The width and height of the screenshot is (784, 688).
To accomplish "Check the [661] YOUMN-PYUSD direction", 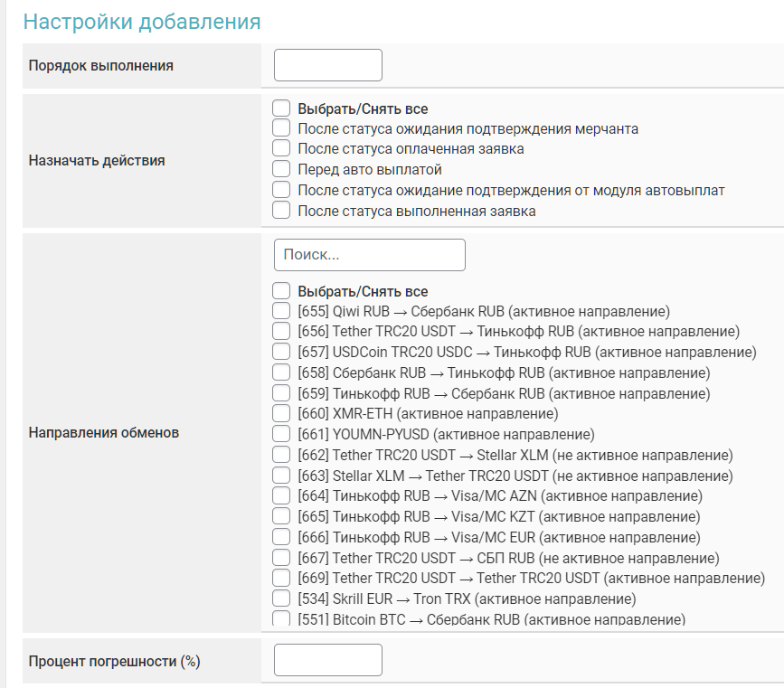I will tap(281, 434).
